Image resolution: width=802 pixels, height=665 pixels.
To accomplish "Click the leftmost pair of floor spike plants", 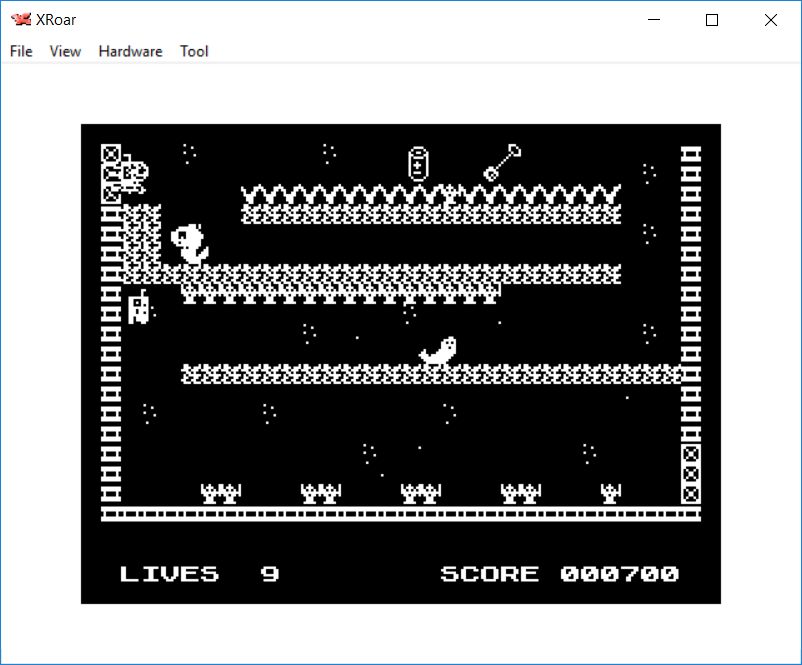I will (221, 493).
